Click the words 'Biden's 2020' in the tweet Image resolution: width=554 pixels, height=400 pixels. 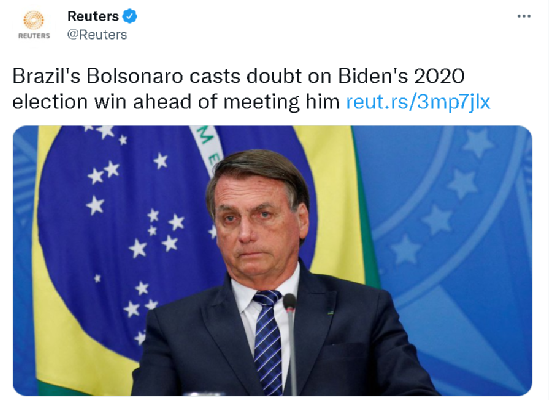(401, 76)
